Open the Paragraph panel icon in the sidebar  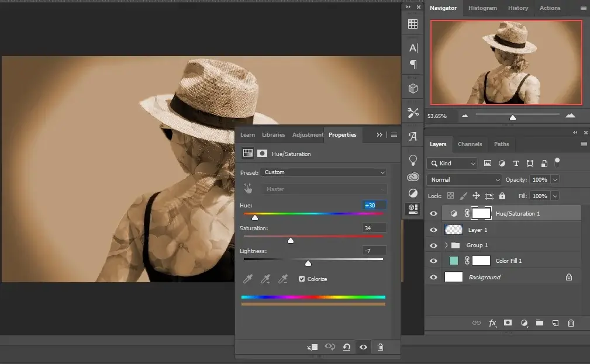pos(413,64)
